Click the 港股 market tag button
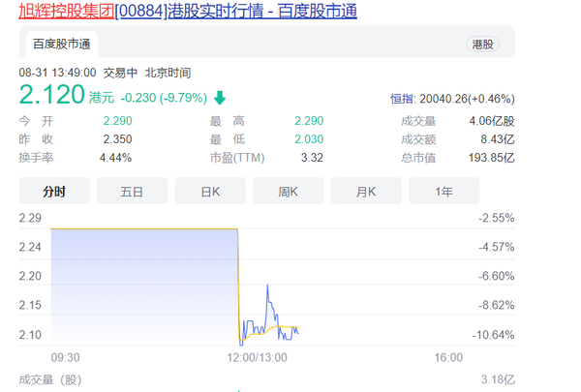The height and width of the screenshot is (392, 581). tap(482, 45)
